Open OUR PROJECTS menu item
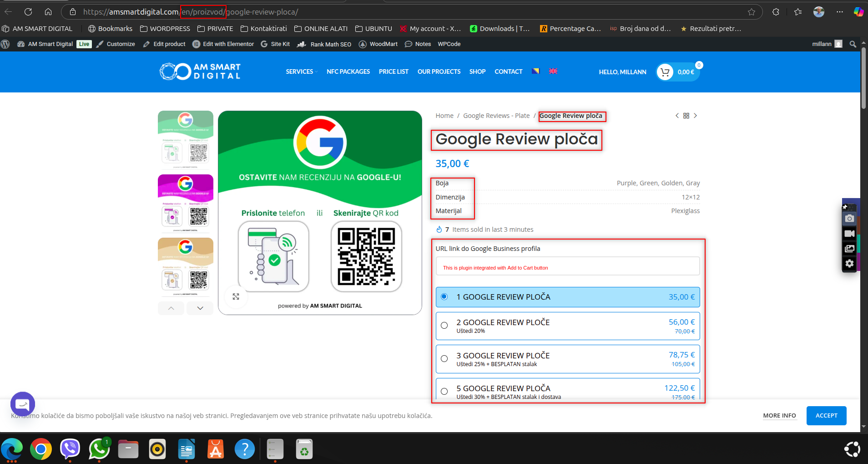 click(439, 71)
